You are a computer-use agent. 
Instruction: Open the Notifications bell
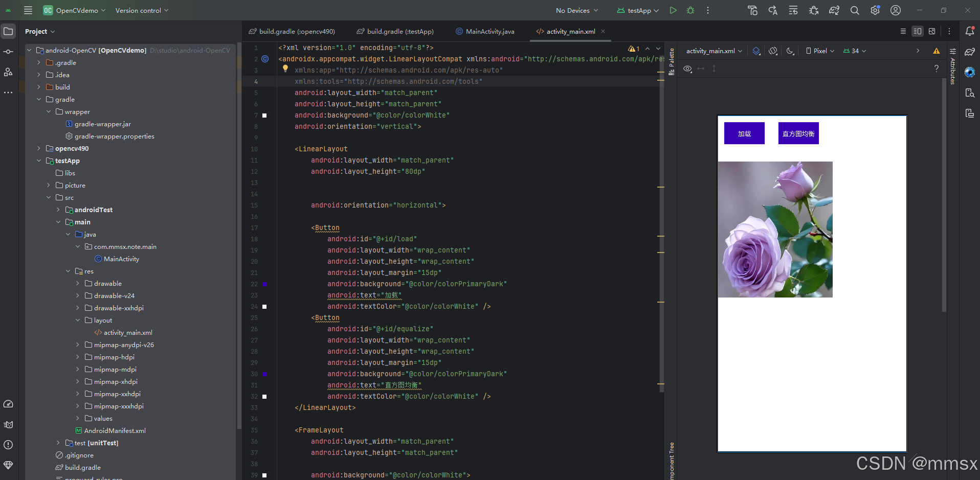pyautogui.click(x=970, y=31)
